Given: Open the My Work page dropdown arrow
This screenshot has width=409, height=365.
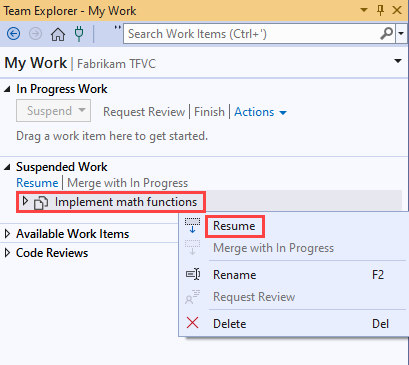Looking at the screenshot, I should (398, 61).
